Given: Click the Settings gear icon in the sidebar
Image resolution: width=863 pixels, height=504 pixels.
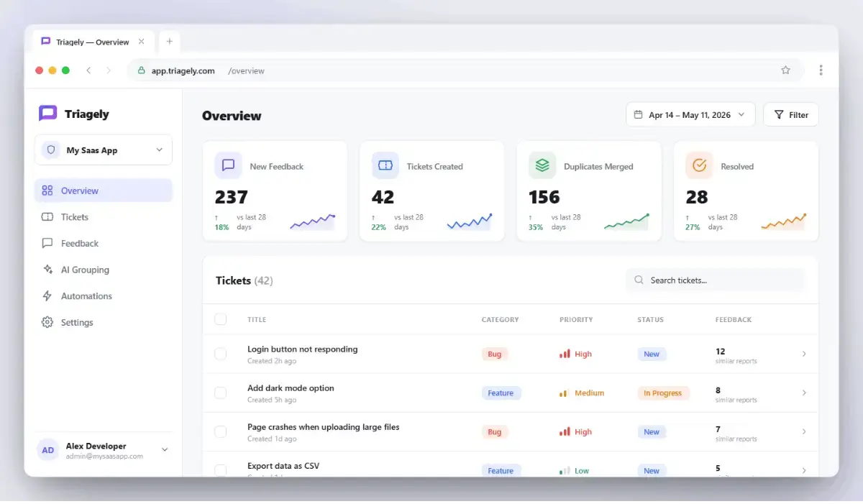Looking at the screenshot, I should (x=47, y=322).
